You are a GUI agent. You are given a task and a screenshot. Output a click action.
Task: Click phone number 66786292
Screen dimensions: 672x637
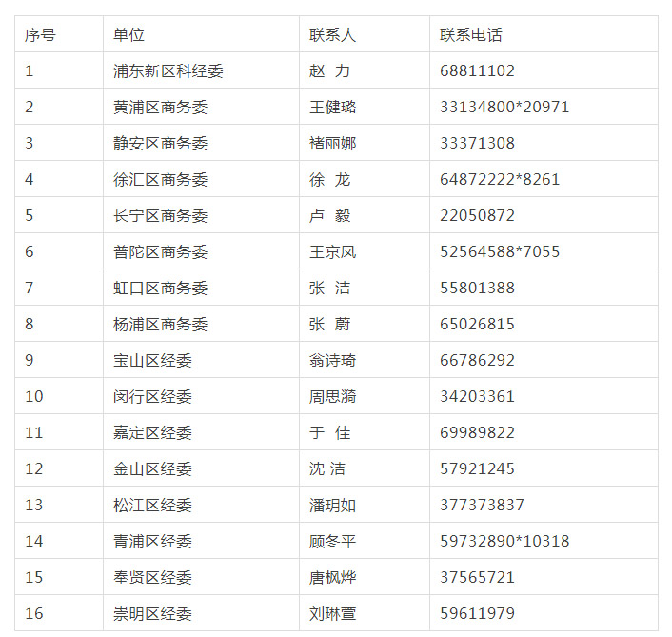477,361
